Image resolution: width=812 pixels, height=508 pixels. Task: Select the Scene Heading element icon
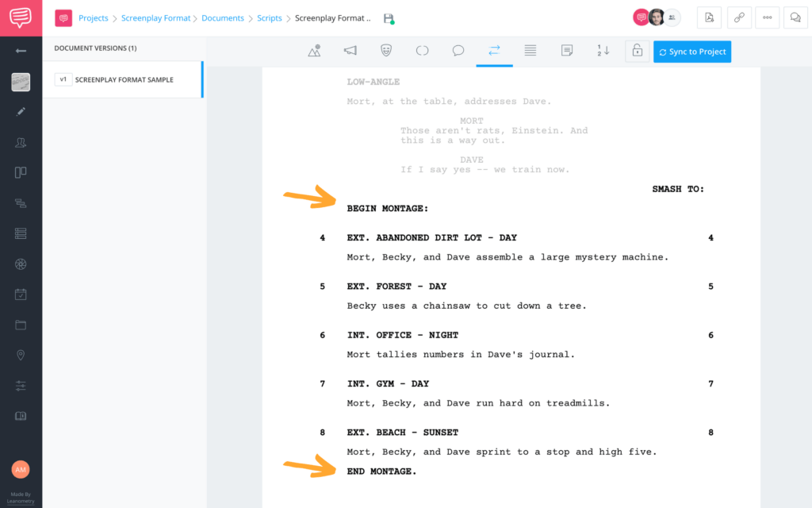pos(314,50)
